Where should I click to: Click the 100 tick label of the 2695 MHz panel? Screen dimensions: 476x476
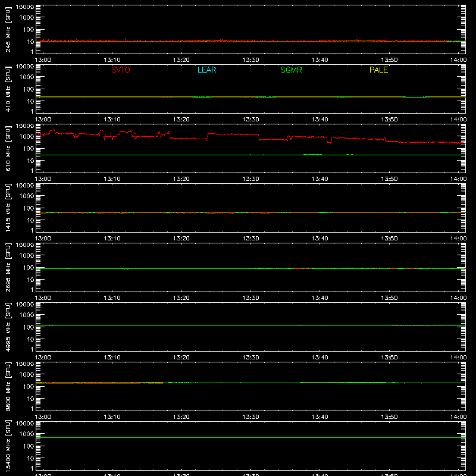point(29,267)
